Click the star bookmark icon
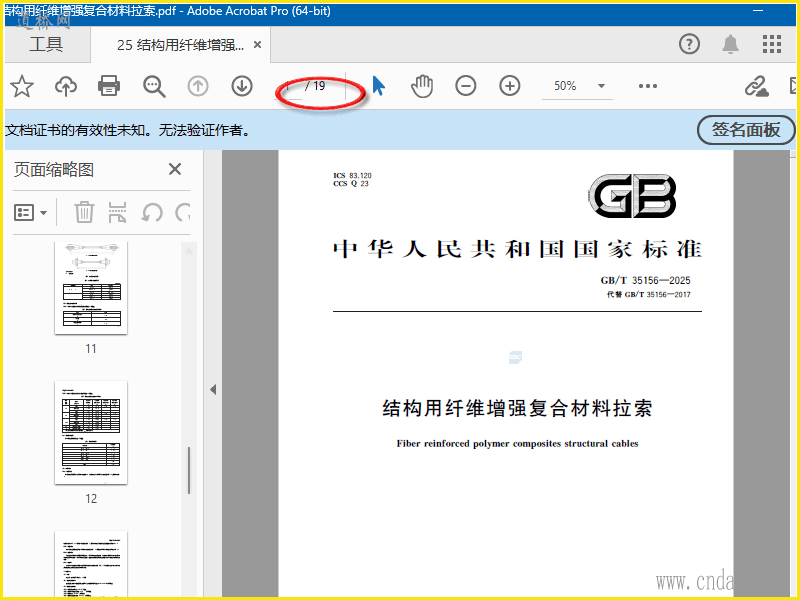Image resolution: width=800 pixels, height=600 pixels. pos(22,86)
